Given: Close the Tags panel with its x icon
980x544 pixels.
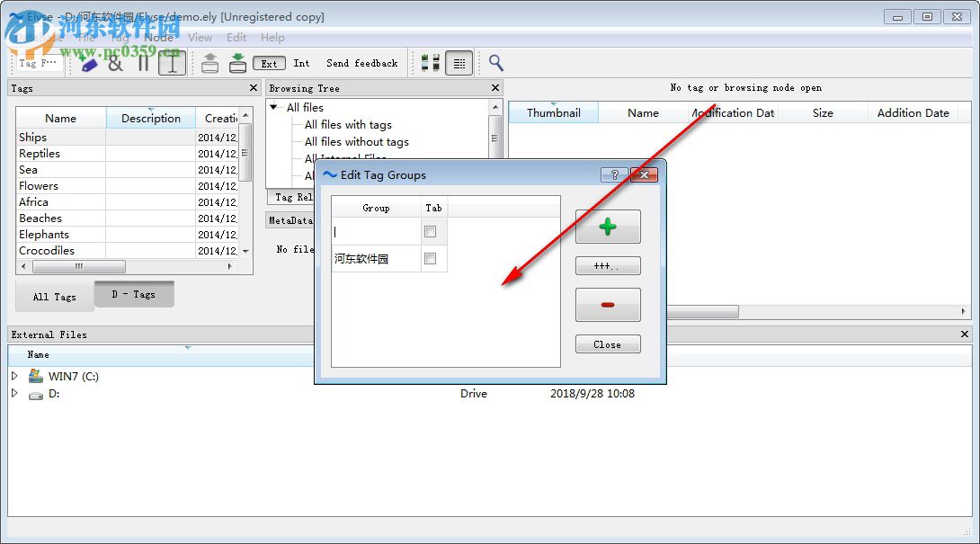Looking at the screenshot, I should [x=254, y=88].
